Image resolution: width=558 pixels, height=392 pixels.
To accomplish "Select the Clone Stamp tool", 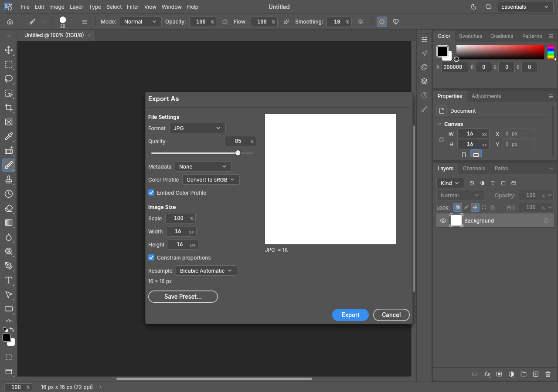I will [8, 179].
